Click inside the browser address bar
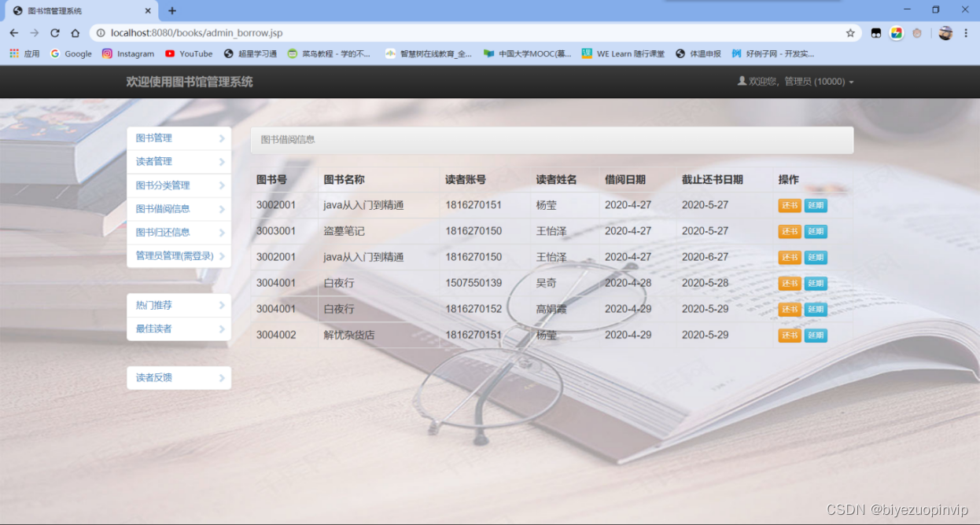 (315, 33)
